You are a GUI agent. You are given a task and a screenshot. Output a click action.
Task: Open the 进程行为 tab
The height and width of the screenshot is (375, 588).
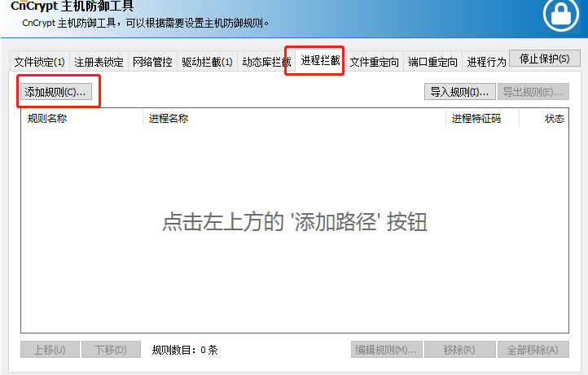[x=485, y=62]
